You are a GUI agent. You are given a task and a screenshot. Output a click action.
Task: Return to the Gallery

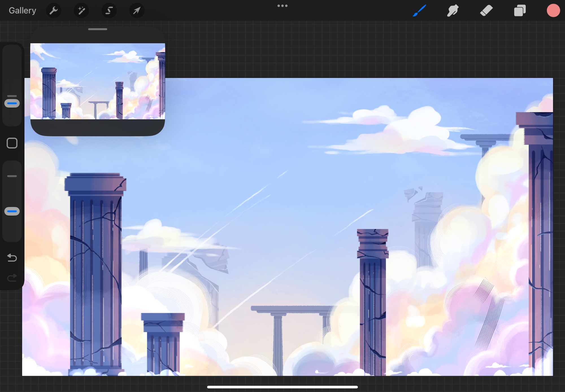click(22, 11)
